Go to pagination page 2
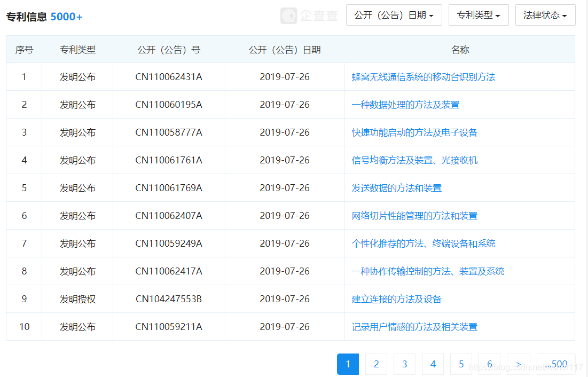Image resolution: width=588 pixels, height=377 pixels. pyautogui.click(x=376, y=364)
